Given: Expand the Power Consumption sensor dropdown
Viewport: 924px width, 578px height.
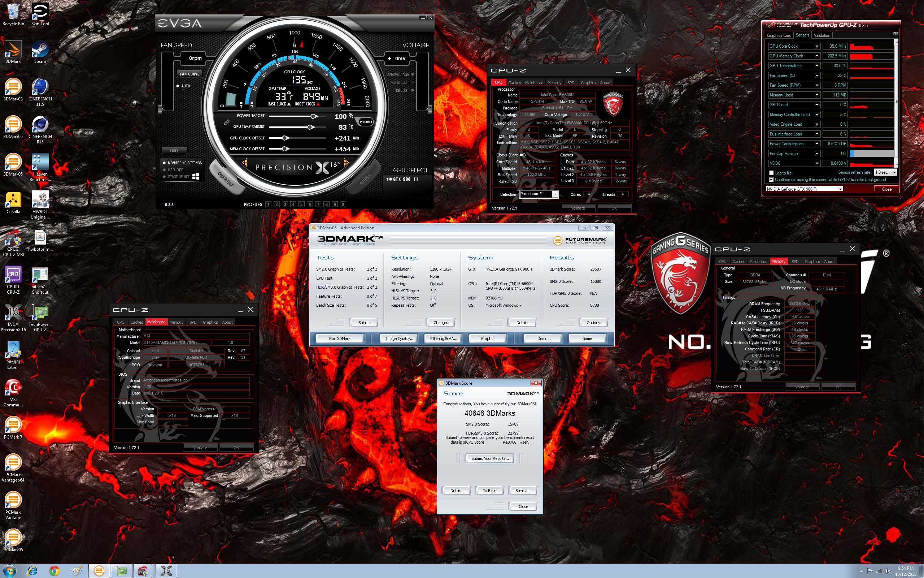Looking at the screenshot, I should click(817, 144).
